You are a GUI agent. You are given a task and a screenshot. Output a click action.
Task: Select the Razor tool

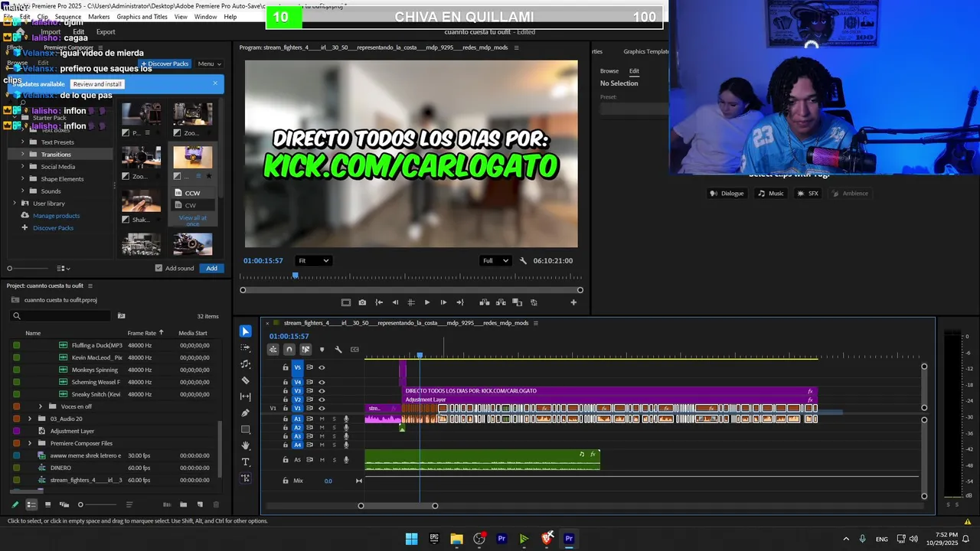pyautogui.click(x=245, y=380)
